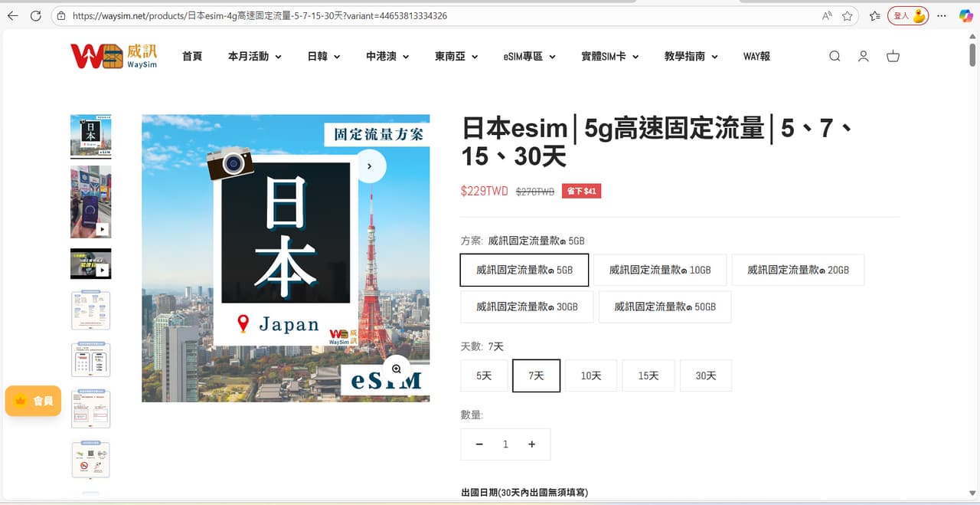Go to 首頁 home menu item
This screenshot has width=980, height=505.
[192, 56]
